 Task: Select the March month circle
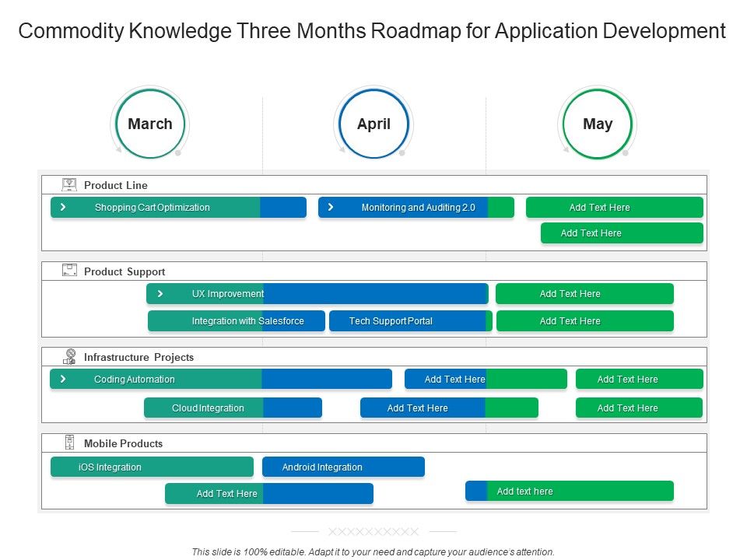(150, 124)
